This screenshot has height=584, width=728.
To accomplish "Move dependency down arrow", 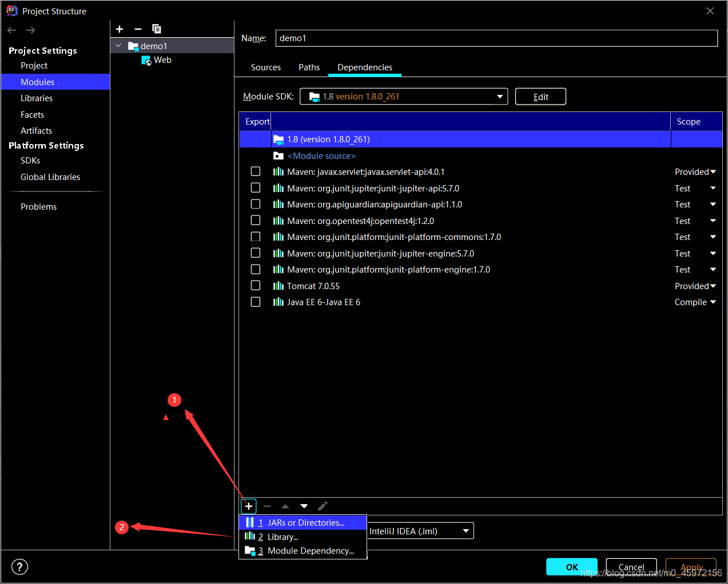I will pyautogui.click(x=304, y=506).
